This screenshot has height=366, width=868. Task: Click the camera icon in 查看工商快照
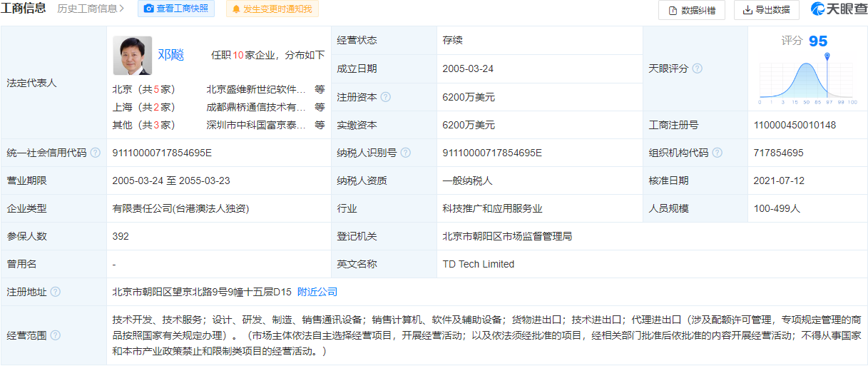(148, 9)
